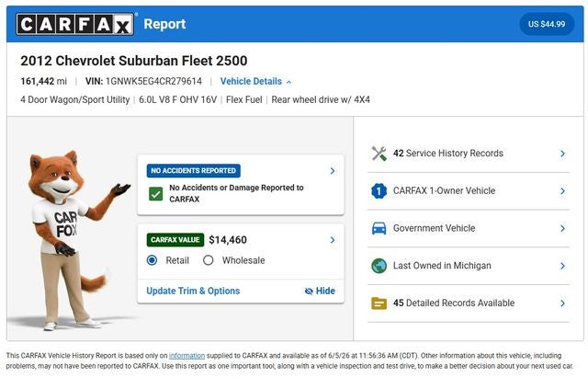Click the blue 1-Owner badge icon
This screenshot has width=588, height=378.
coord(379,191)
